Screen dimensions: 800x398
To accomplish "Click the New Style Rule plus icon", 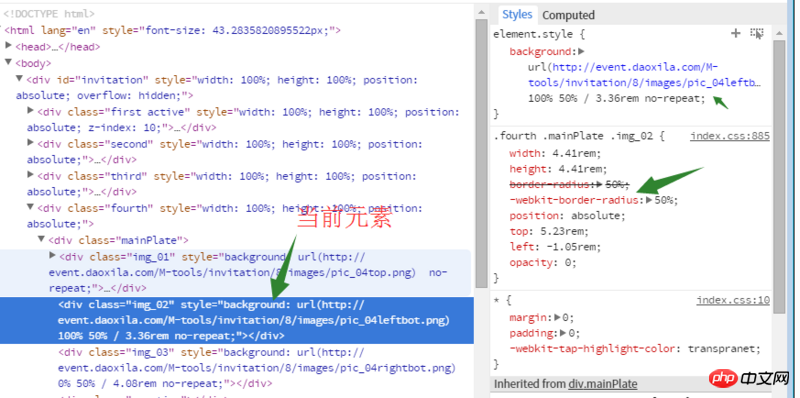I will 735,34.
